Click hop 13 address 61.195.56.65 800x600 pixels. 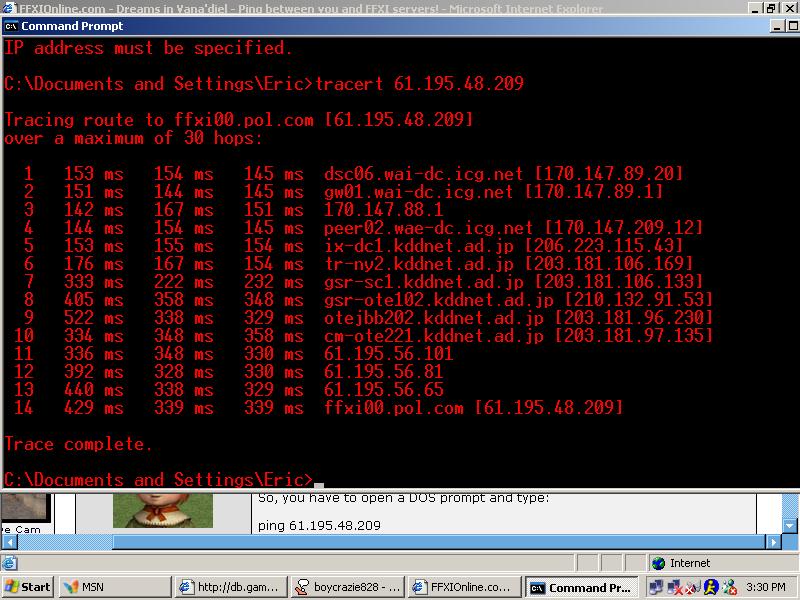pos(383,390)
